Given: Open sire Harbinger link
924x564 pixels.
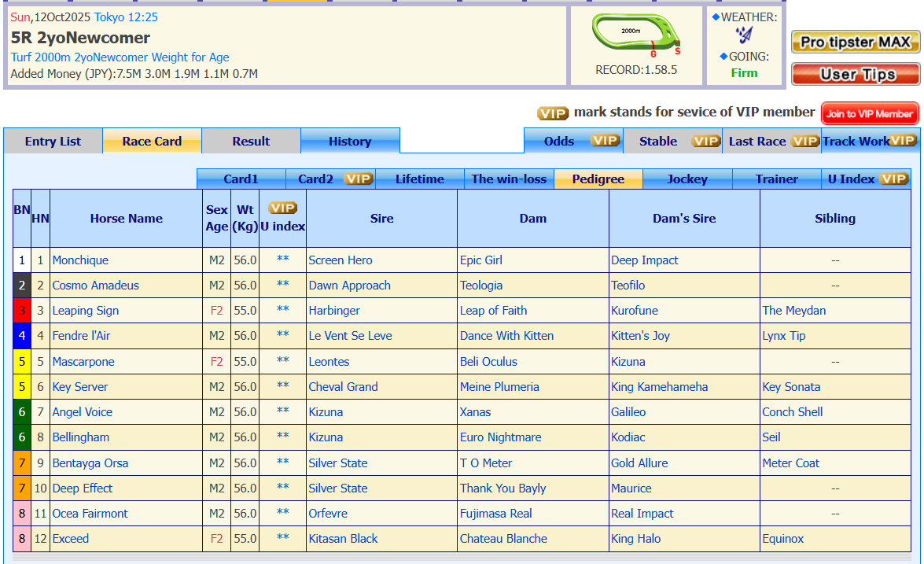Looking at the screenshot, I should [334, 311].
